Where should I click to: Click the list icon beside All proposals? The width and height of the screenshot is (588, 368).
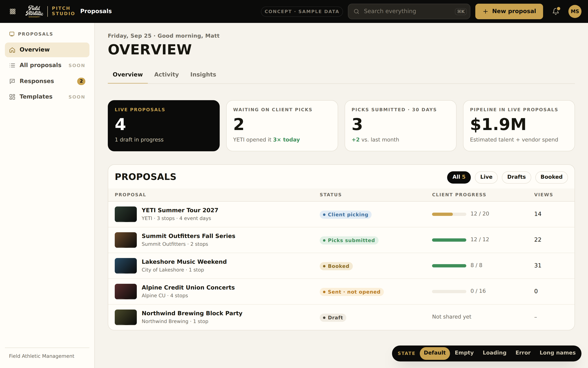[12, 65]
